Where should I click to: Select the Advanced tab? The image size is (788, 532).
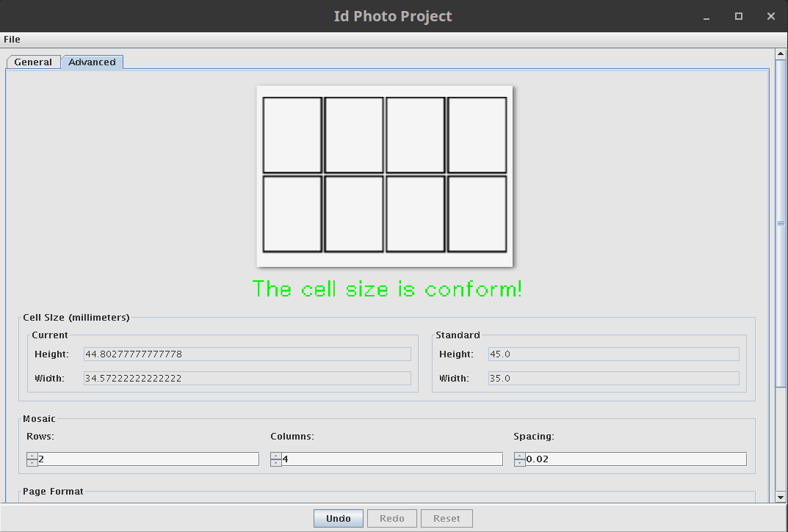click(x=92, y=62)
